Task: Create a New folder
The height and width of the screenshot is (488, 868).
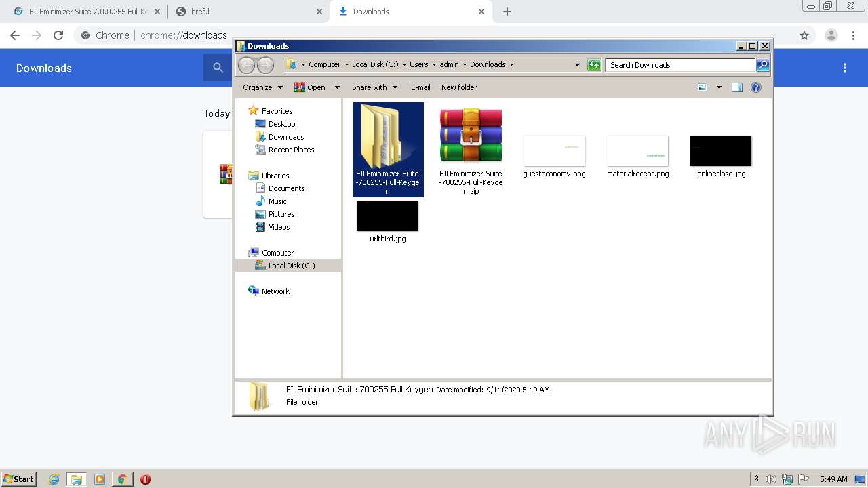Action: (459, 87)
